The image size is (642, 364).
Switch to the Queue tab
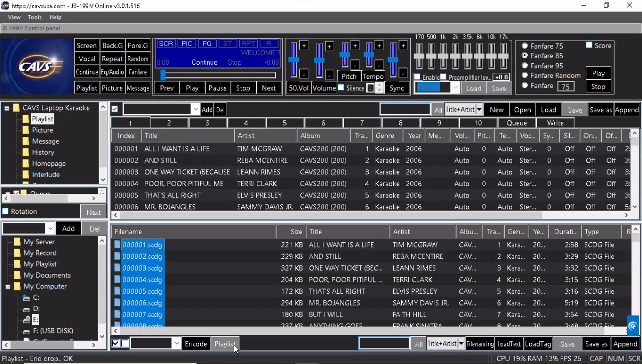click(517, 123)
